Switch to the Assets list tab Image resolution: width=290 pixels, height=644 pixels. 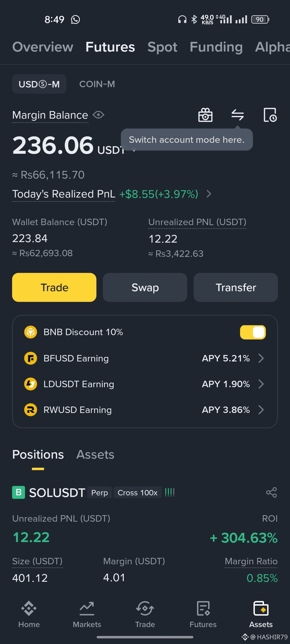coord(95,455)
